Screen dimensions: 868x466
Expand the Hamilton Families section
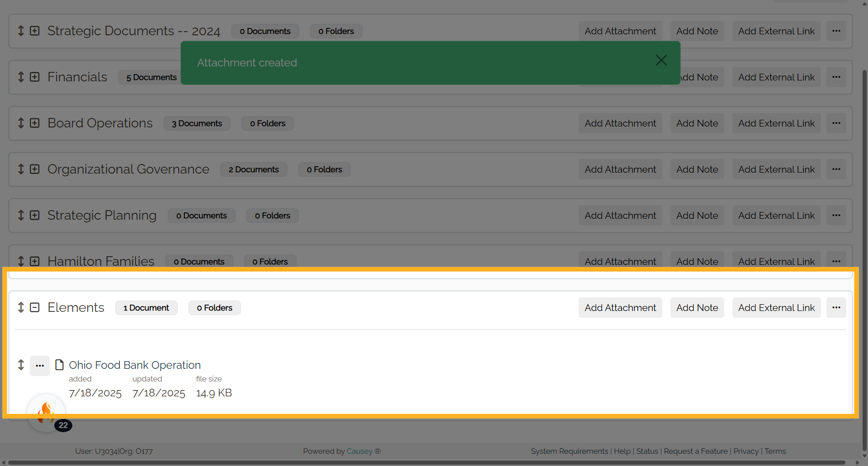click(35, 261)
